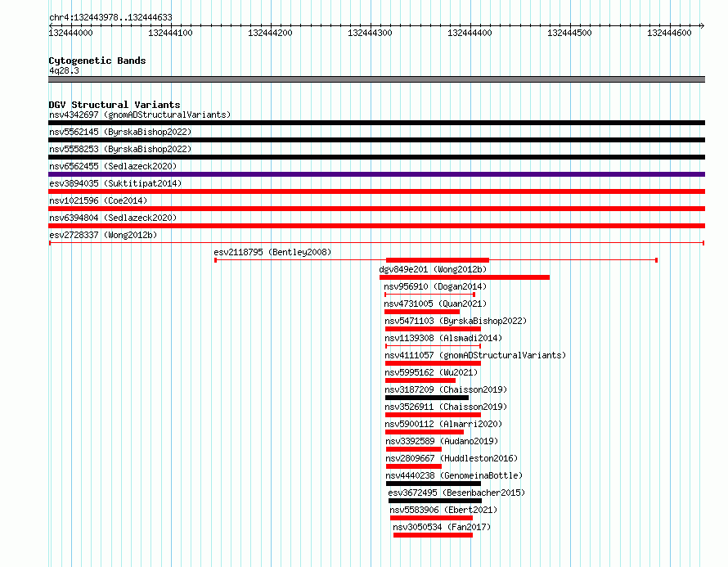The height and width of the screenshot is (567, 728).
Task: Click the thick red esv2118795 bar segment
Action: (438, 260)
